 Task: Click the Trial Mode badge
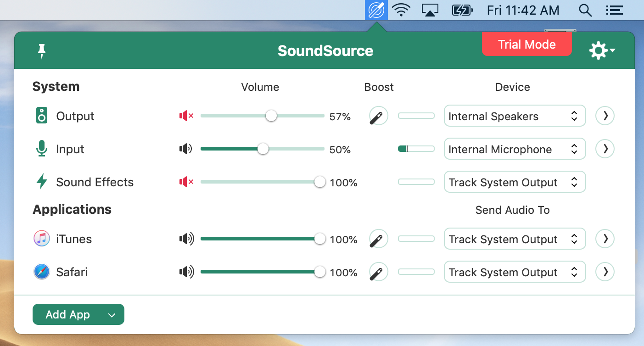[526, 45]
